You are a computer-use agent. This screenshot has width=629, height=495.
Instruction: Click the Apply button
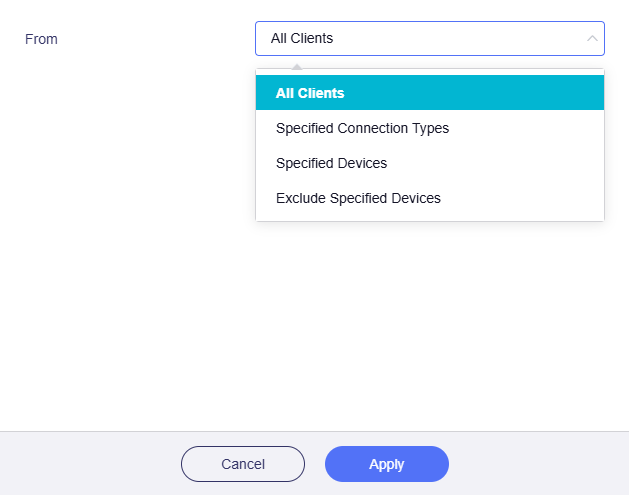pos(386,464)
